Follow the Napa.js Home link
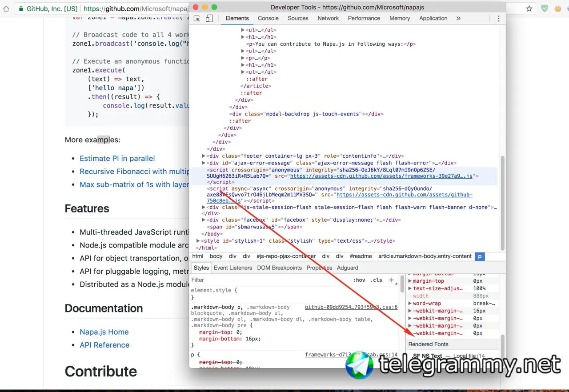The image size is (569, 392). [104, 332]
